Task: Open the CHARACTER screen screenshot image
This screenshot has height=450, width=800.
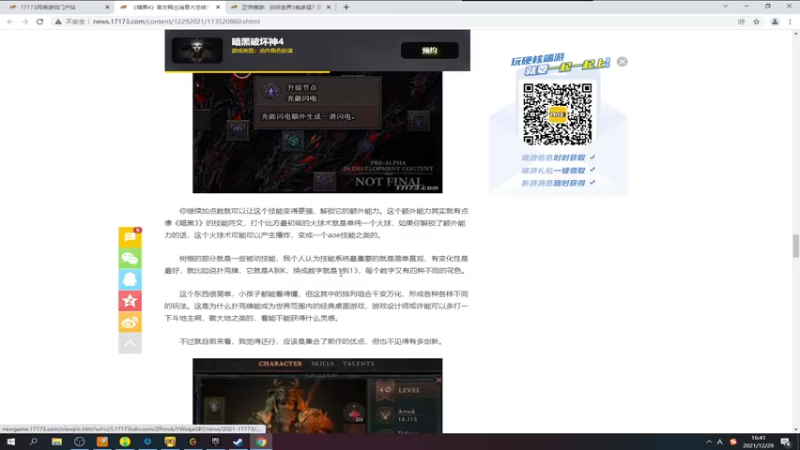Action: (317, 396)
